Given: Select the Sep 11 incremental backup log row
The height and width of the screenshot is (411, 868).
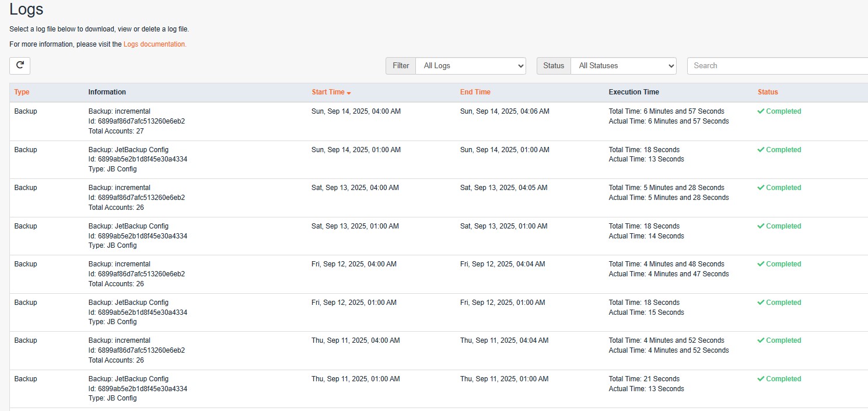Looking at the screenshot, I should point(439,350).
